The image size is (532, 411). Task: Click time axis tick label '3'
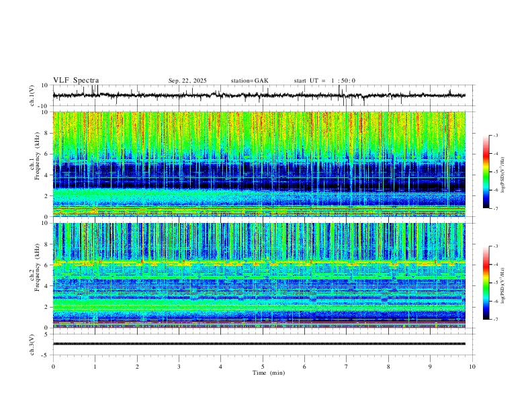[x=179, y=367]
